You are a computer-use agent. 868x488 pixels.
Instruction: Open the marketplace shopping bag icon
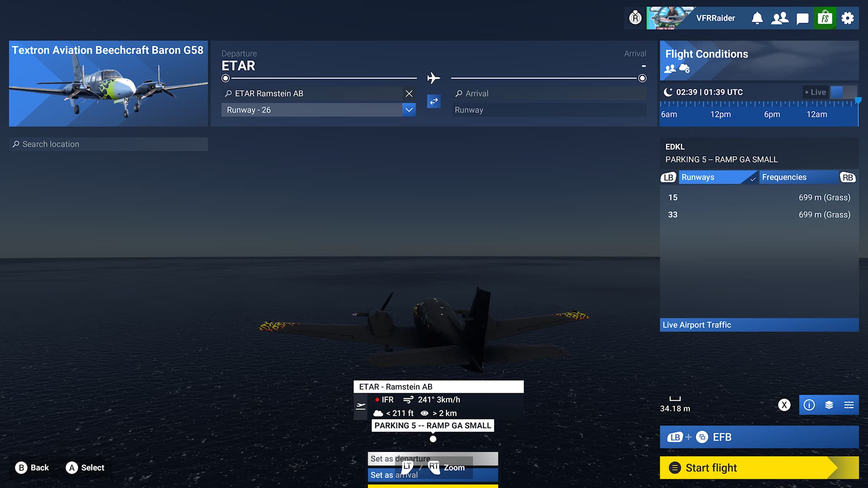pos(825,18)
